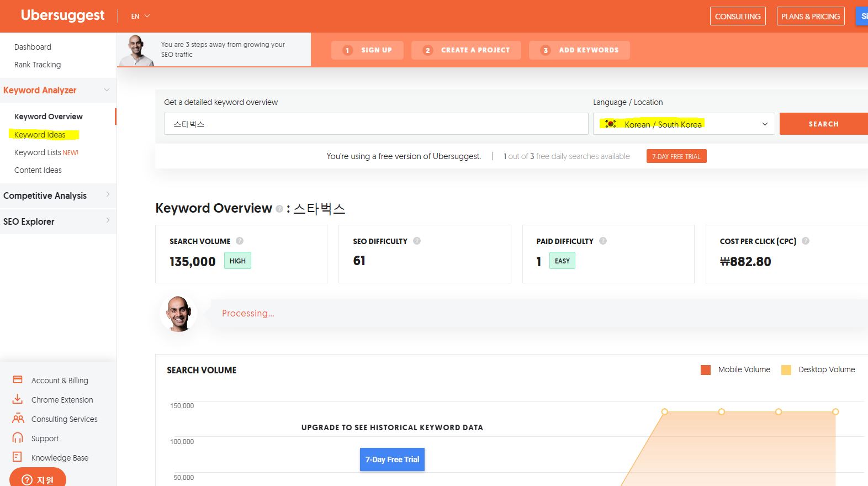This screenshot has height=486, width=868.
Task: Click step 2 CREATE A PROJECT
Action: pyautogui.click(x=466, y=50)
